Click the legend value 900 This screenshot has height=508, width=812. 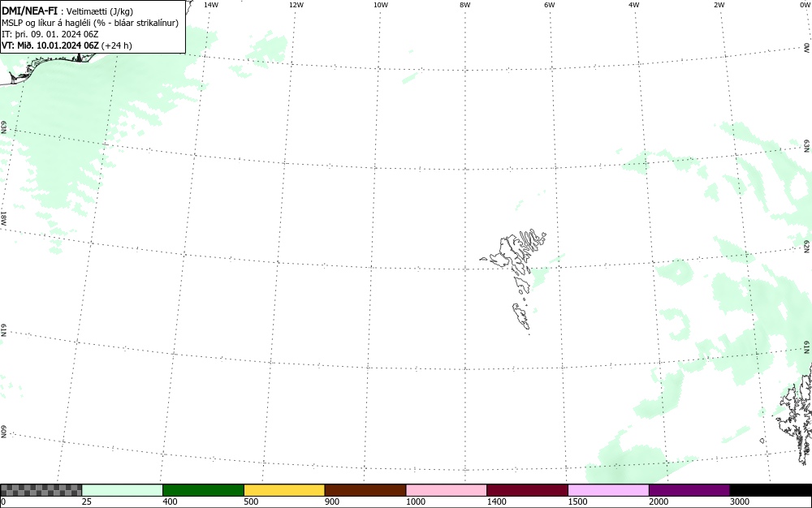pos(332,502)
